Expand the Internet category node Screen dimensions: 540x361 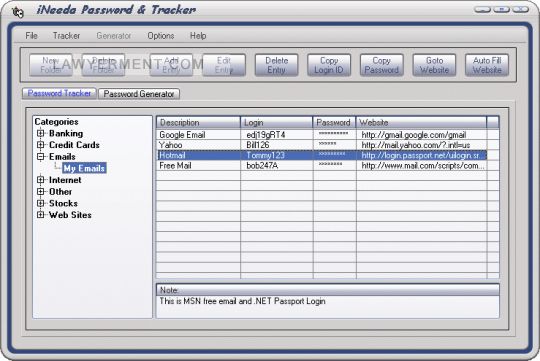(x=41, y=180)
